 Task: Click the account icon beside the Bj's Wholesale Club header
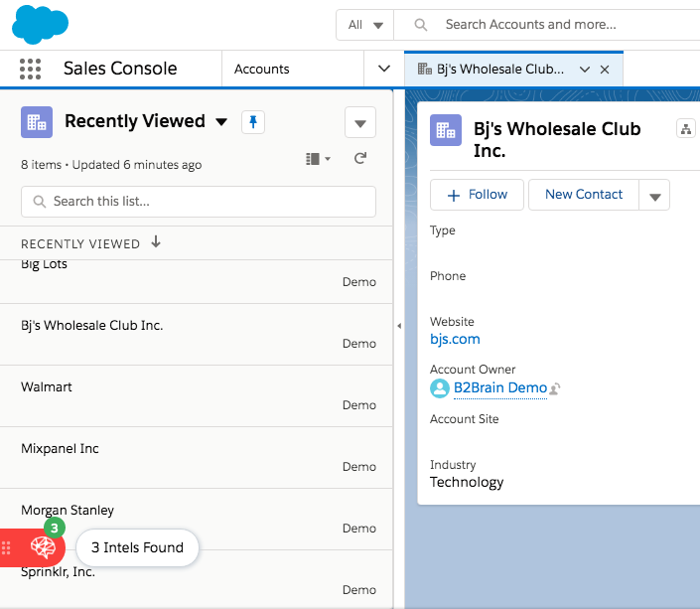pos(446,130)
